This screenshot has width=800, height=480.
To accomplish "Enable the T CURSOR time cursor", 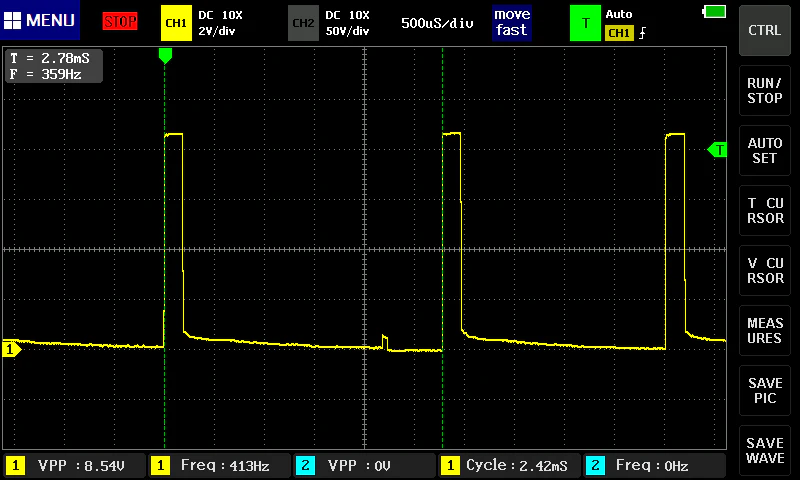I will (764, 211).
